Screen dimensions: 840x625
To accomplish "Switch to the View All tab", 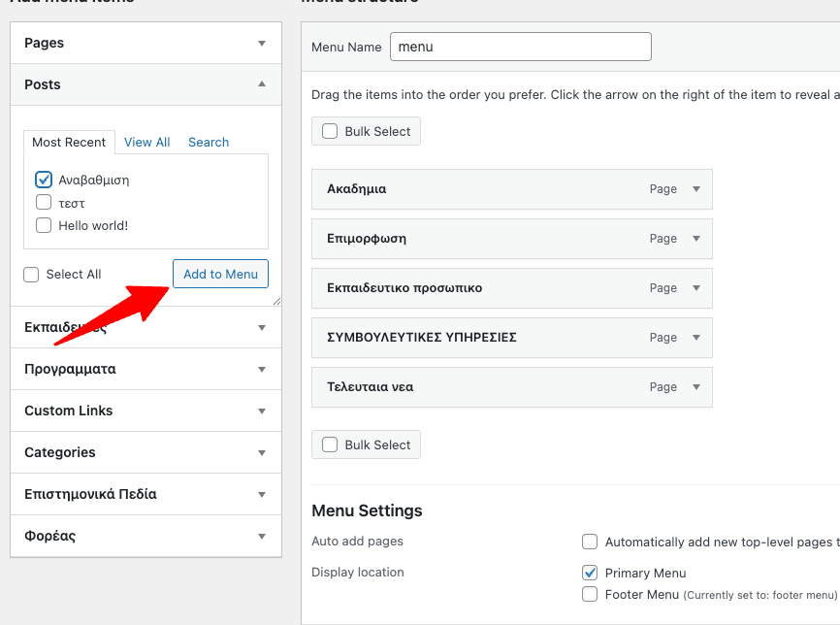I will pyautogui.click(x=146, y=143).
